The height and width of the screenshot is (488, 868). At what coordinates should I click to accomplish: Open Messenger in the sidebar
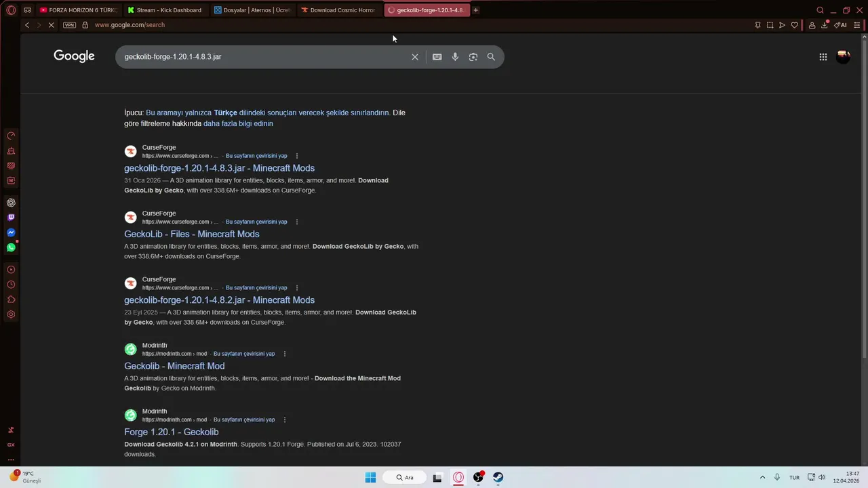click(11, 232)
